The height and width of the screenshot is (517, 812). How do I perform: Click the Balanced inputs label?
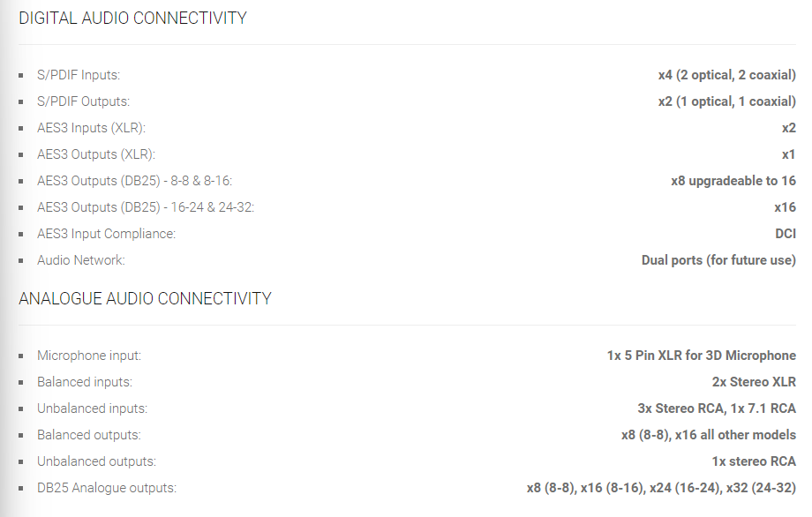[85, 382]
